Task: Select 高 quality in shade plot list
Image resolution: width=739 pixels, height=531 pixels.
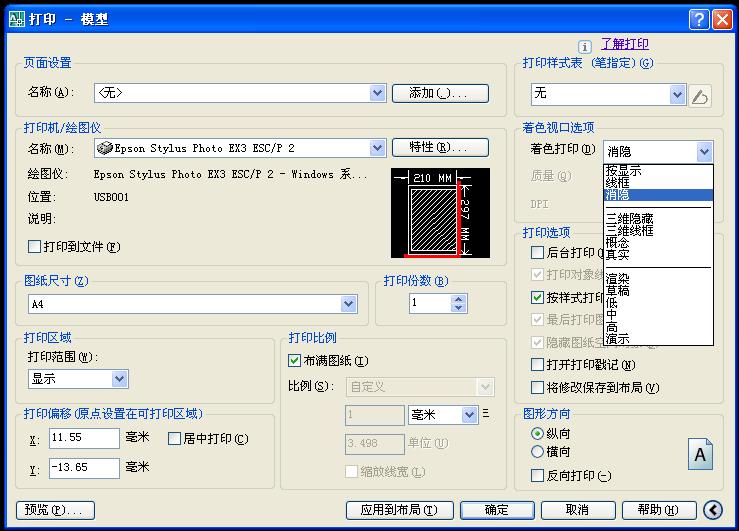Action: 658,327
